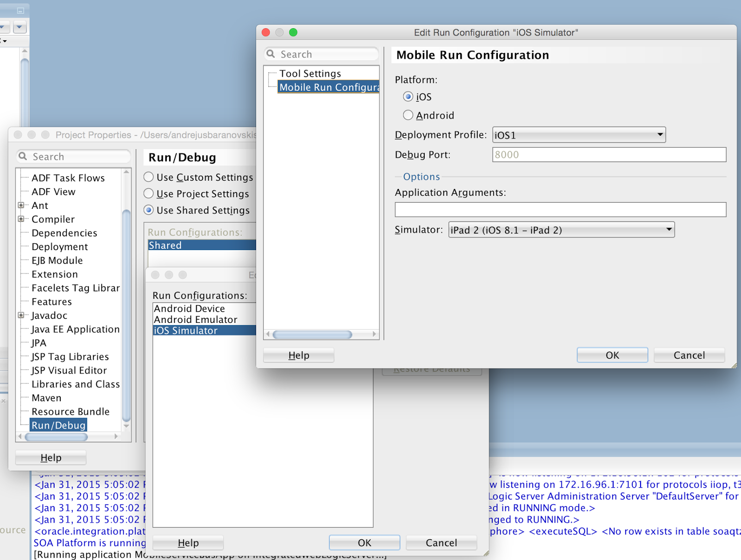Select Run/Debug in properties tree
This screenshot has width=741, height=560.
pos(58,425)
